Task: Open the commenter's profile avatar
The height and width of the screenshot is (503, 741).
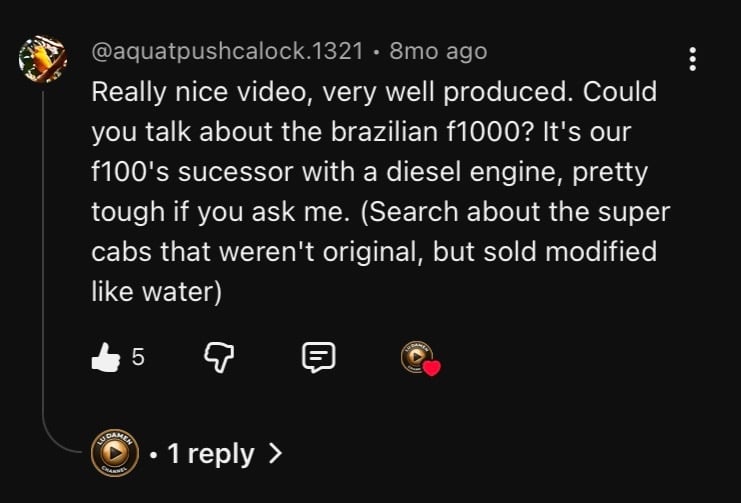Action: (43, 61)
